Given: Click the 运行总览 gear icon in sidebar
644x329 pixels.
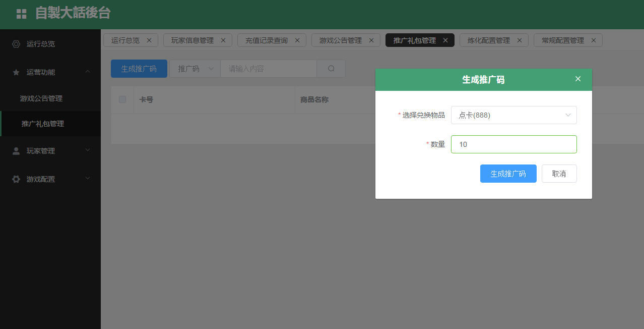Looking at the screenshot, I should click(x=16, y=44).
